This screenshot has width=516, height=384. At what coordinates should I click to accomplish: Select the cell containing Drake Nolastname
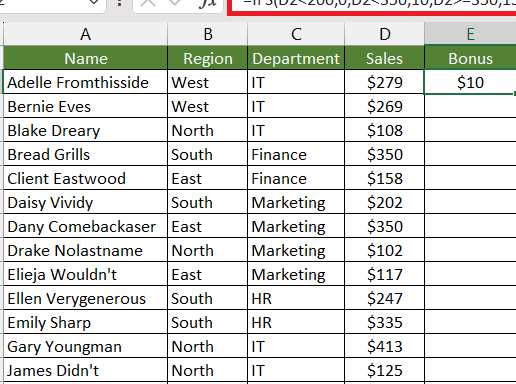pos(85,250)
